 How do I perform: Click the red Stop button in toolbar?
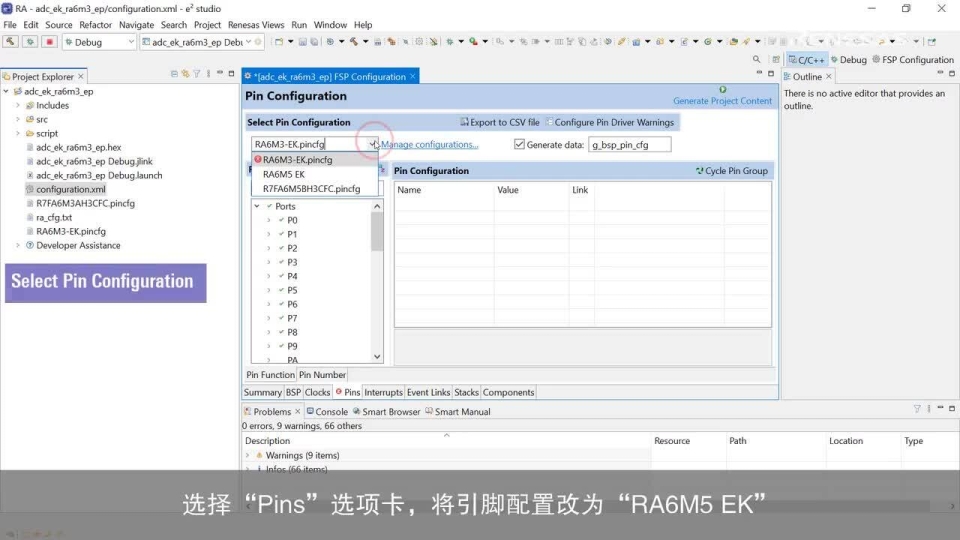49,42
